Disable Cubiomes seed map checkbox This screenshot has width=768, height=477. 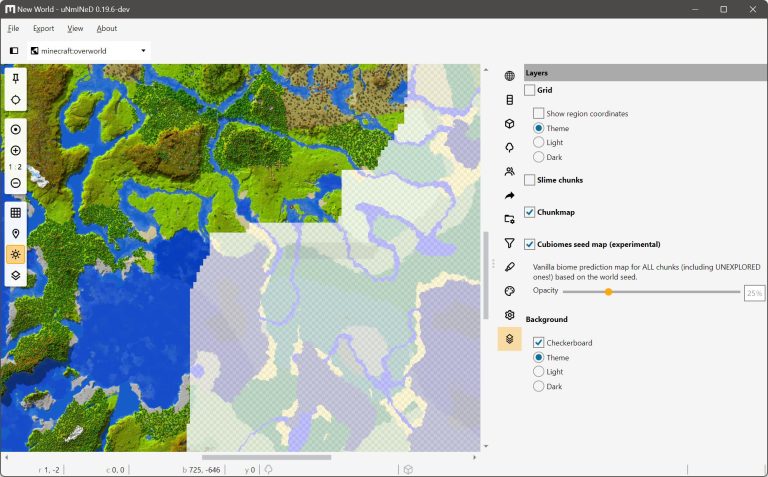529,244
